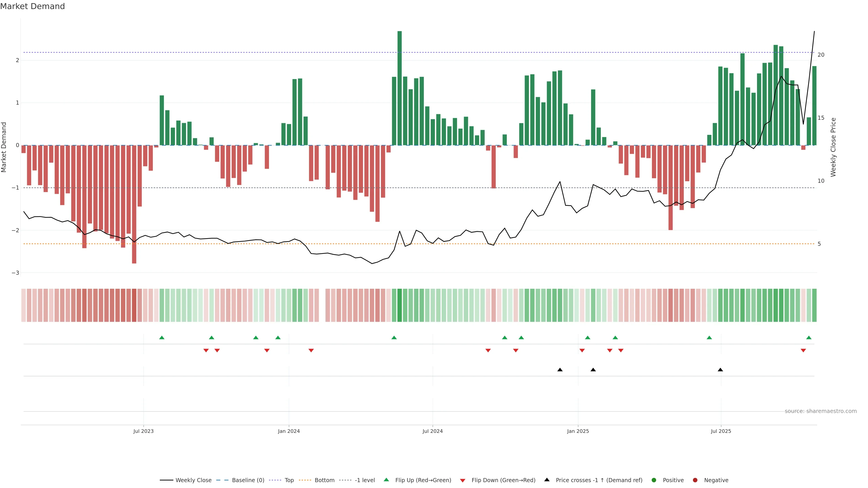Screen dimensions: 868x488
Task: Toggle the Flip Up green triangle legend icon
Action: pos(386,480)
